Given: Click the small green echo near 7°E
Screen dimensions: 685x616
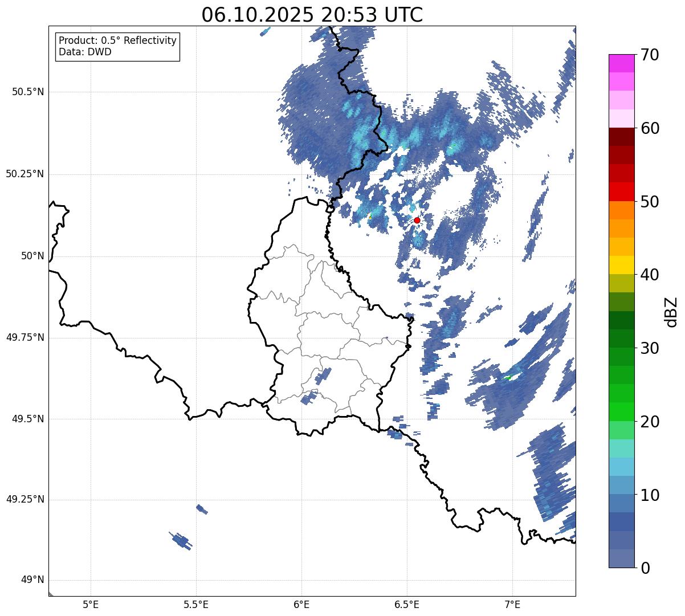Looking at the screenshot, I should pyautogui.click(x=507, y=378).
